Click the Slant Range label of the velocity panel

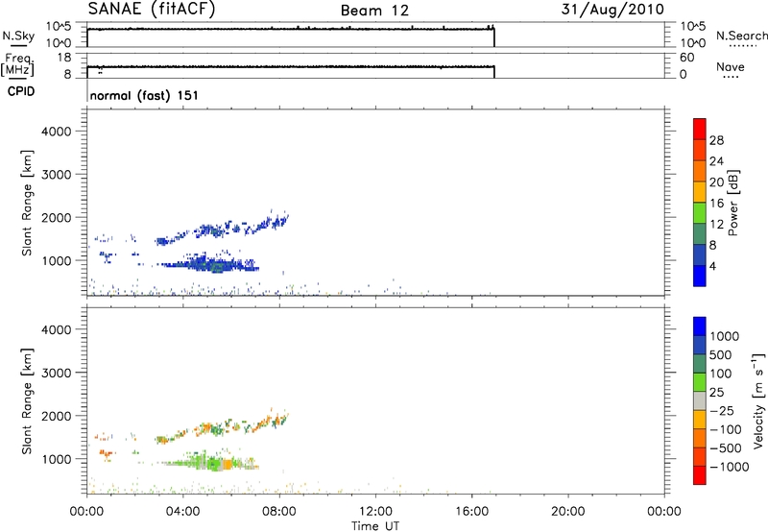pyautogui.click(x=27, y=401)
